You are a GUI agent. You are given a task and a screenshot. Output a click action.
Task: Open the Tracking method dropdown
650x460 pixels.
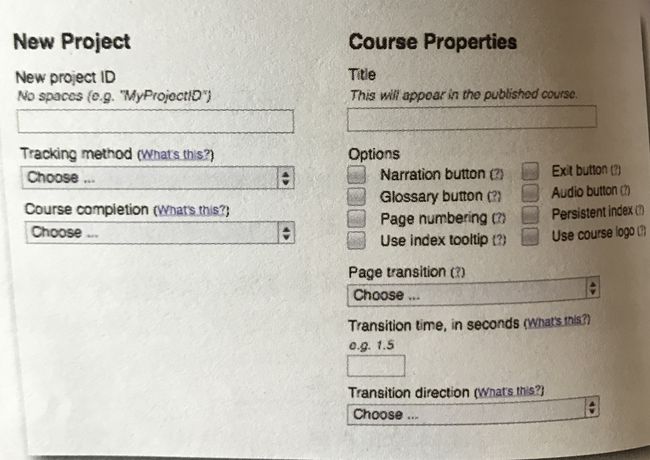(158, 178)
